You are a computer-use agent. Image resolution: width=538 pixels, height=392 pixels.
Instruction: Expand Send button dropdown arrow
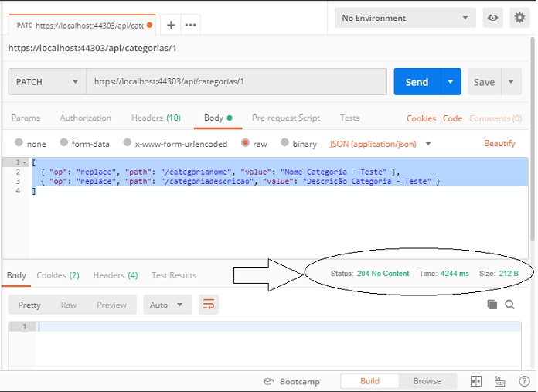(x=451, y=82)
